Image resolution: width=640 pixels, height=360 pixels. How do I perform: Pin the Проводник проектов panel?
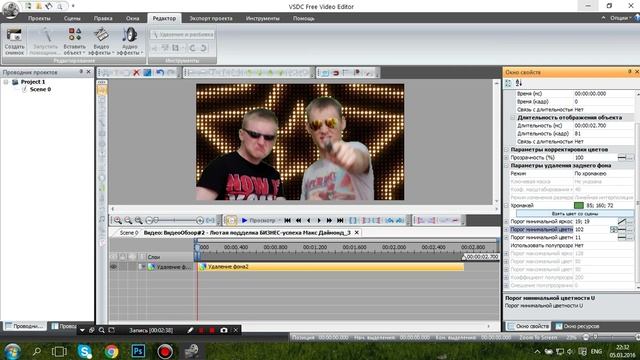pos(81,72)
